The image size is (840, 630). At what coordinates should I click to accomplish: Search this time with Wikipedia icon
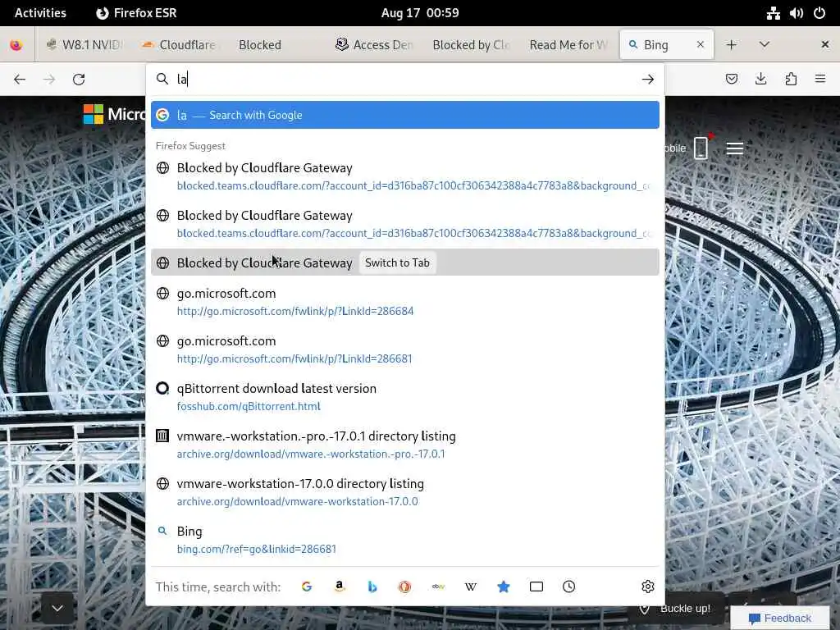(470, 587)
